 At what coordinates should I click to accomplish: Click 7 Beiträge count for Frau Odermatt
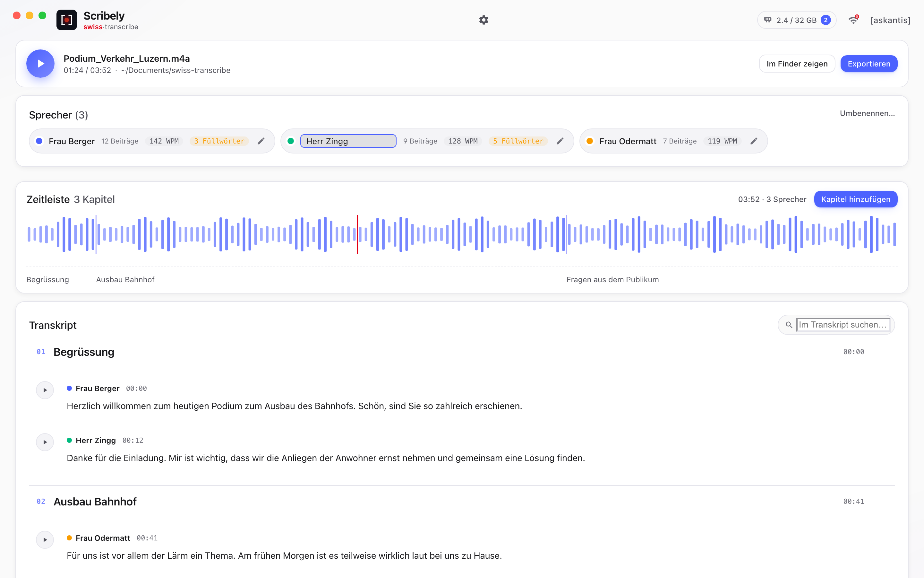click(680, 141)
